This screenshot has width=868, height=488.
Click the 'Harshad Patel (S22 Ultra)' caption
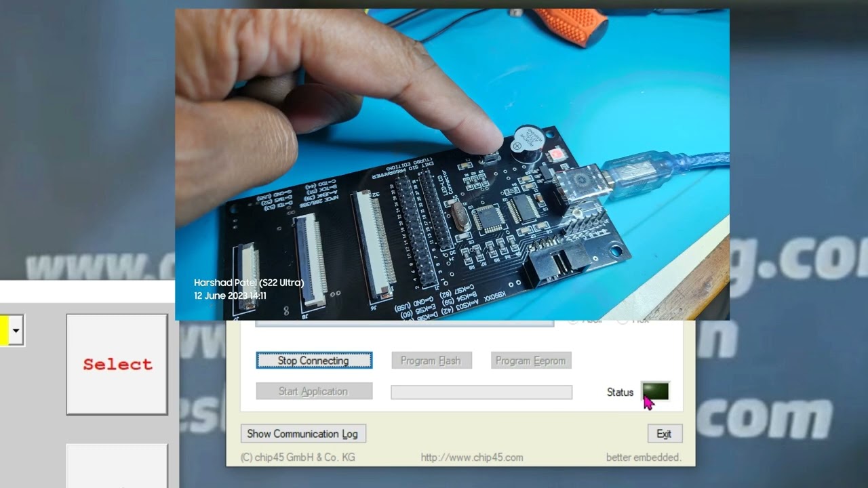pyautogui.click(x=249, y=283)
